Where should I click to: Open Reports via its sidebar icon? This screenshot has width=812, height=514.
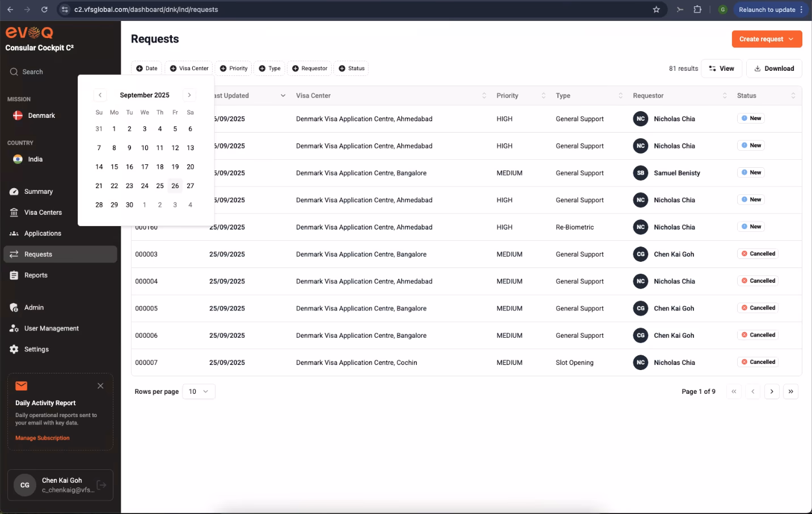coord(14,275)
